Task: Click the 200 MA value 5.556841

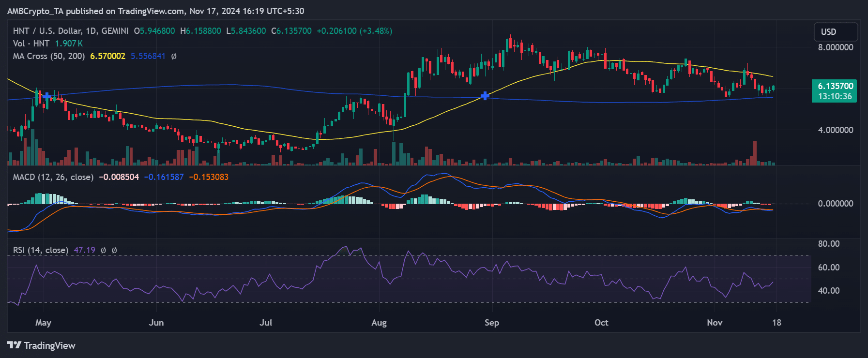Action: 148,56
